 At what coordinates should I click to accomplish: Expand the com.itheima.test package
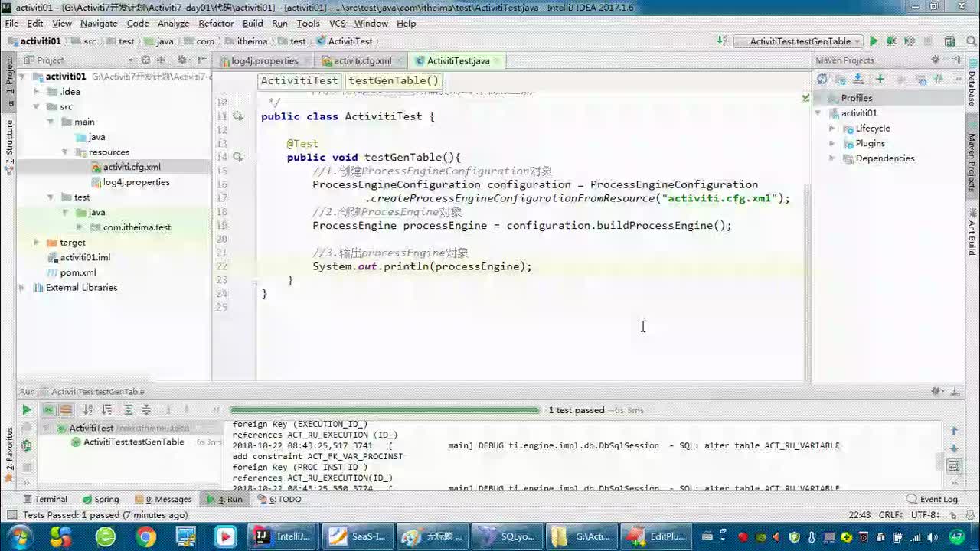(80, 227)
